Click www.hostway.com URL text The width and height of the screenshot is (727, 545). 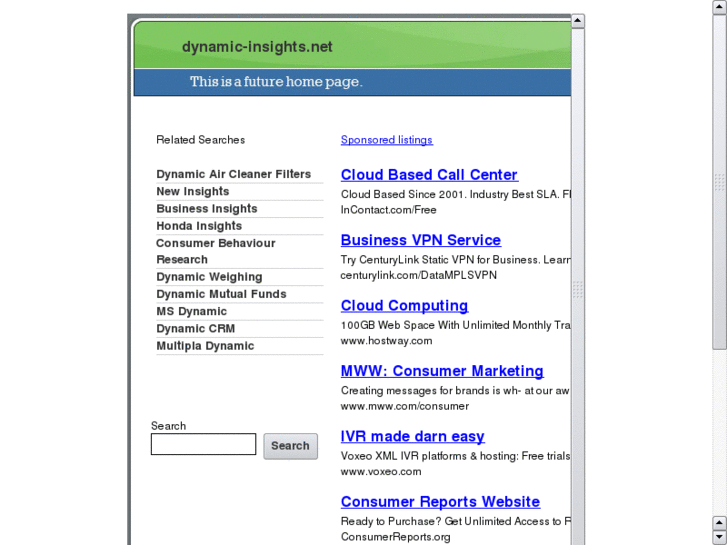[386, 340]
